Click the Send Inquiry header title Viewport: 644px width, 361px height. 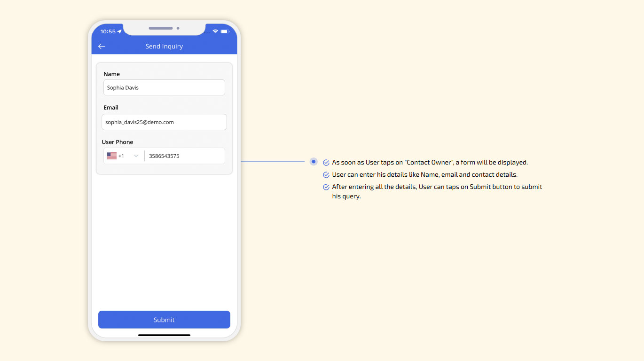(164, 46)
